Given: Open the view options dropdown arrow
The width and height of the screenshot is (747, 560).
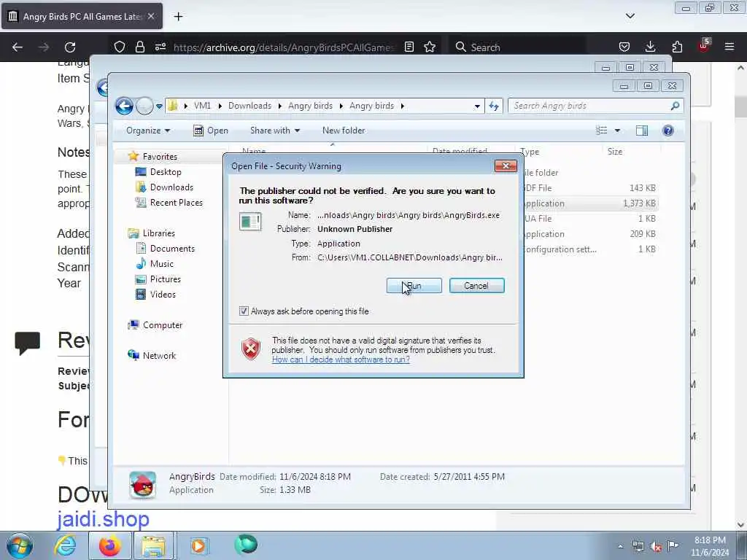Looking at the screenshot, I should click(617, 131).
